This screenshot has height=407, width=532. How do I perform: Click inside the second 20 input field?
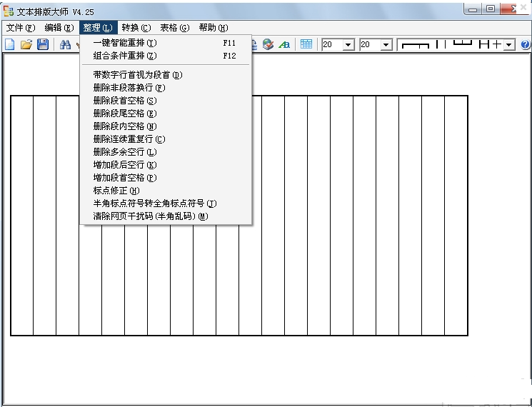369,45
